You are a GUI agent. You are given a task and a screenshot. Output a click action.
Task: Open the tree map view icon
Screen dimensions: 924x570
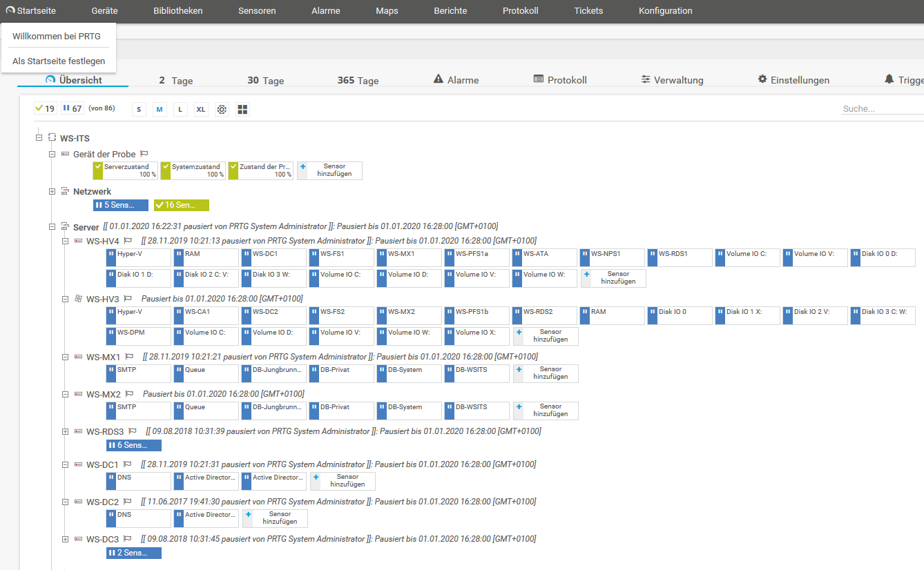point(242,109)
